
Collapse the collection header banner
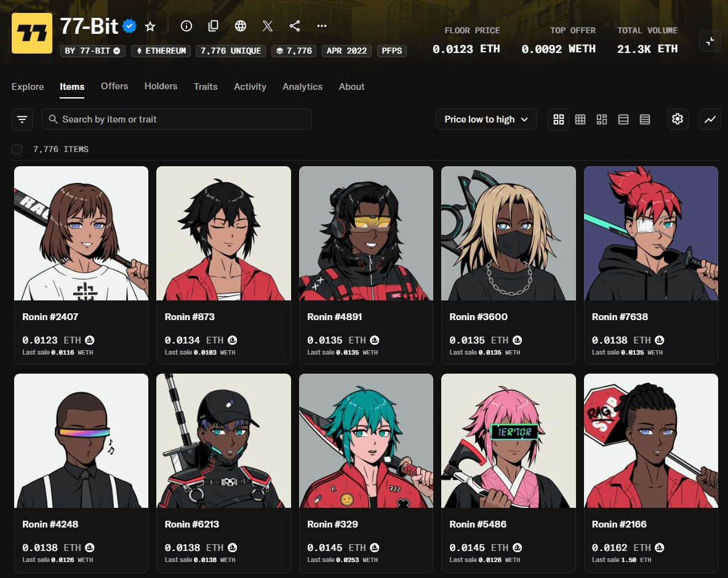(710, 41)
